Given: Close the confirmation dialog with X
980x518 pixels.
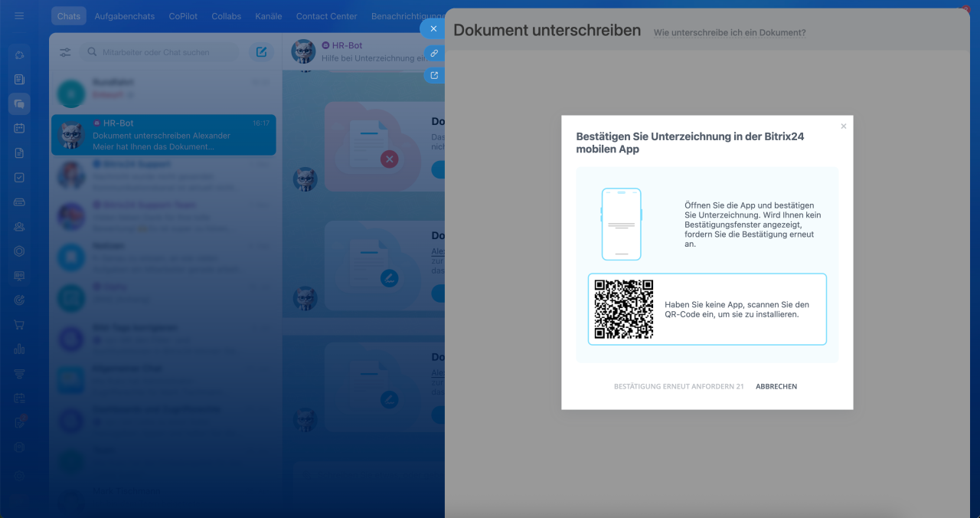Looking at the screenshot, I should point(844,126).
